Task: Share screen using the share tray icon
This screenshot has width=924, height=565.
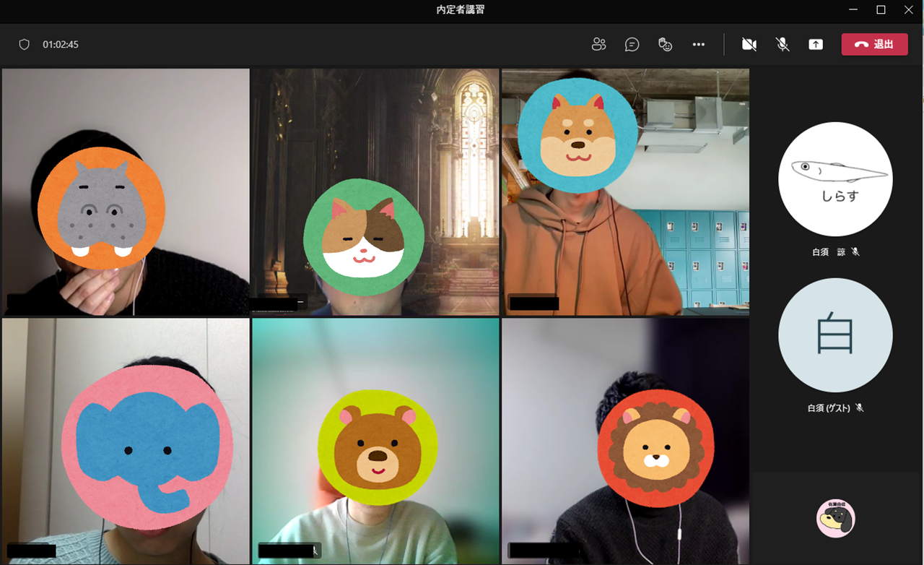Action: tap(815, 44)
